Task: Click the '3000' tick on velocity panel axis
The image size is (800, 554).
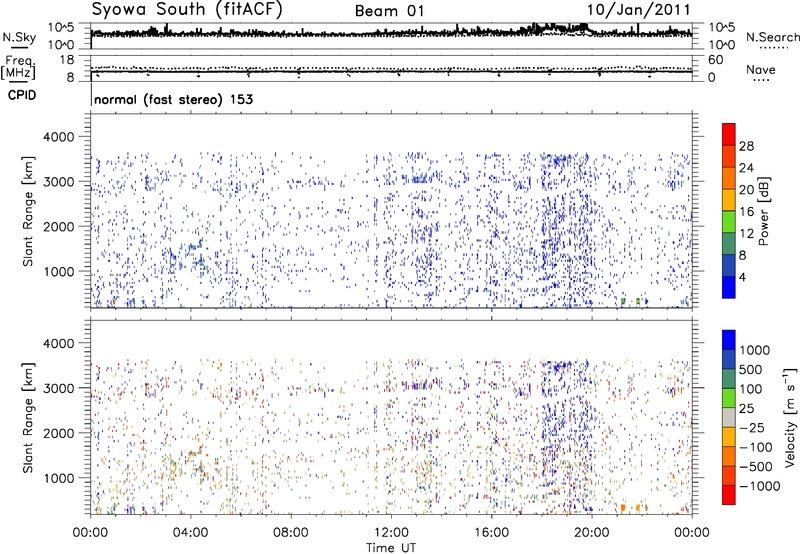Action: [58, 388]
